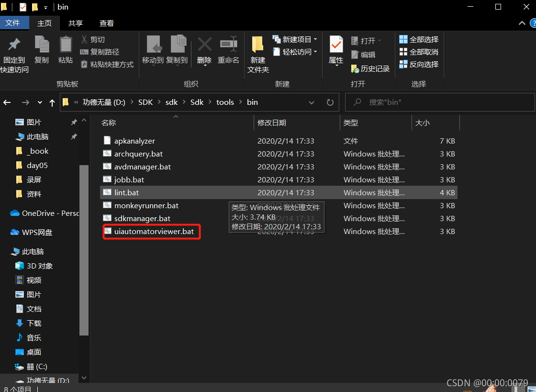
Task: Go up one folder level
Action: (52, 102)
